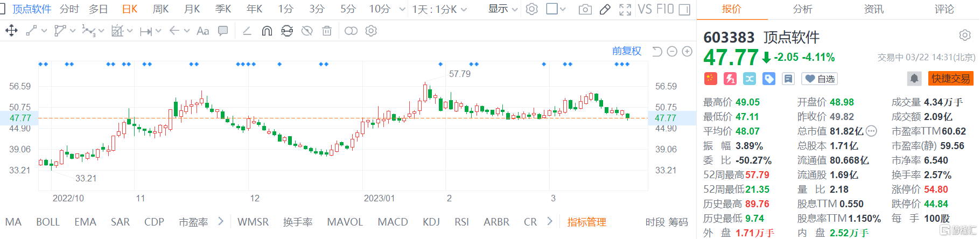Expand the wave pattern tool options arrow
980x239 pixels.
[101, 31]
